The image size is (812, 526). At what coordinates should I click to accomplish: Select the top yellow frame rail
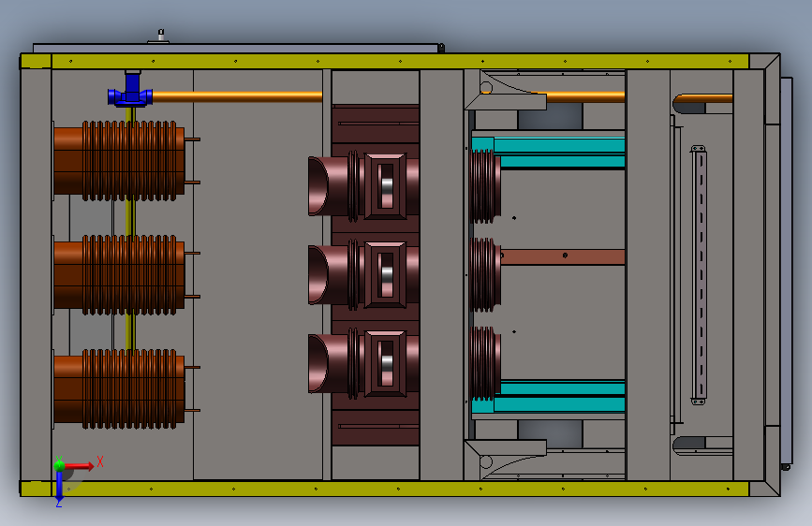pos(385,61)
